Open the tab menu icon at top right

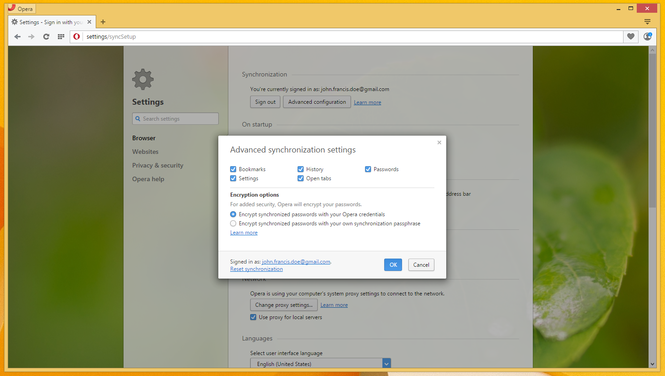pos(647,22)
